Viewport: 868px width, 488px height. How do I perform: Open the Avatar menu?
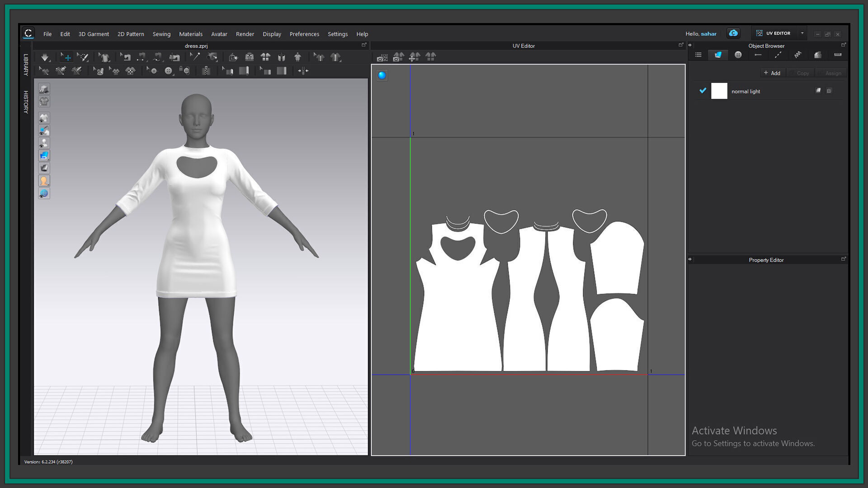point(219,34)
